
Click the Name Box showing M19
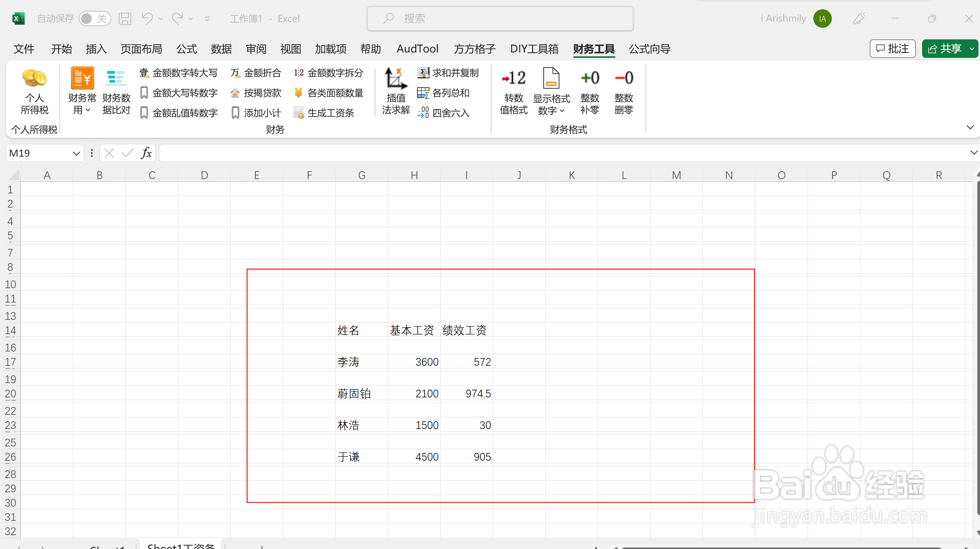[x=39, y=154]
